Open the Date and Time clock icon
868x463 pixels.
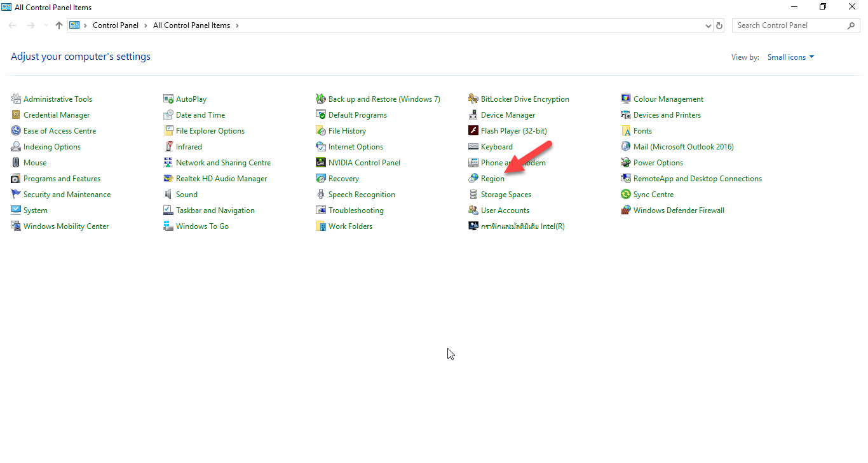(x=168, y=114)
